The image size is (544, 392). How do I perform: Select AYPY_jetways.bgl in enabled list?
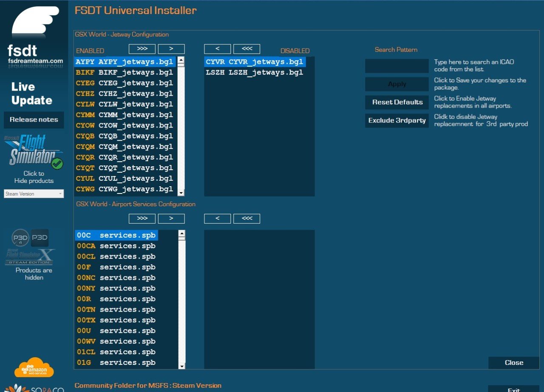click(125, 62)
